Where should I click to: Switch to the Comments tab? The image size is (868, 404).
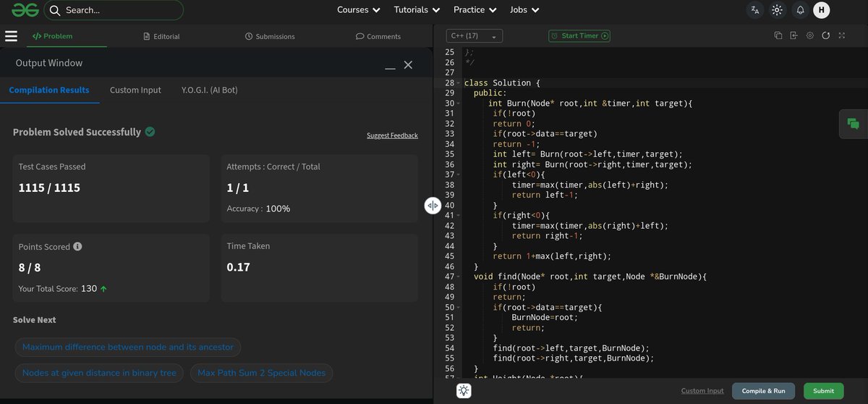[378, 36]
